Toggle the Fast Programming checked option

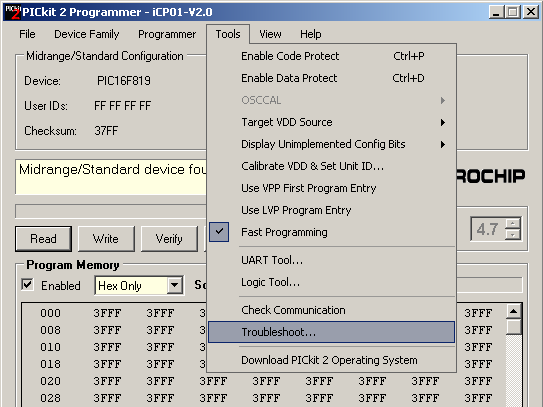pyautogui.click(x=331, y=232)
